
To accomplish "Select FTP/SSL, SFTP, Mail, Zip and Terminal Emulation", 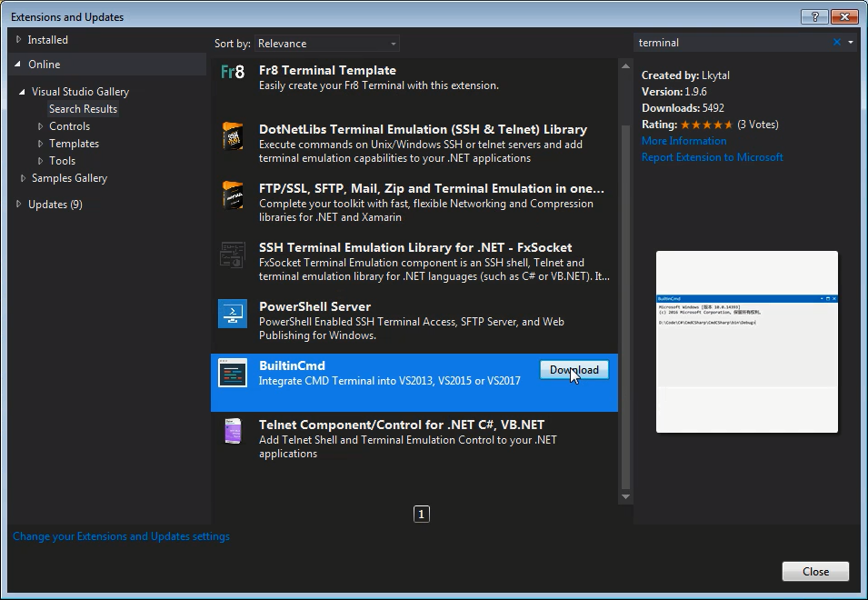I will tap(431, 189).
